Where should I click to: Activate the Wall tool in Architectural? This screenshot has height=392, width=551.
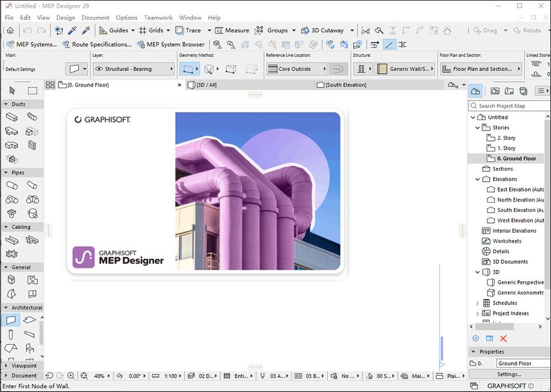pos(11,320)
